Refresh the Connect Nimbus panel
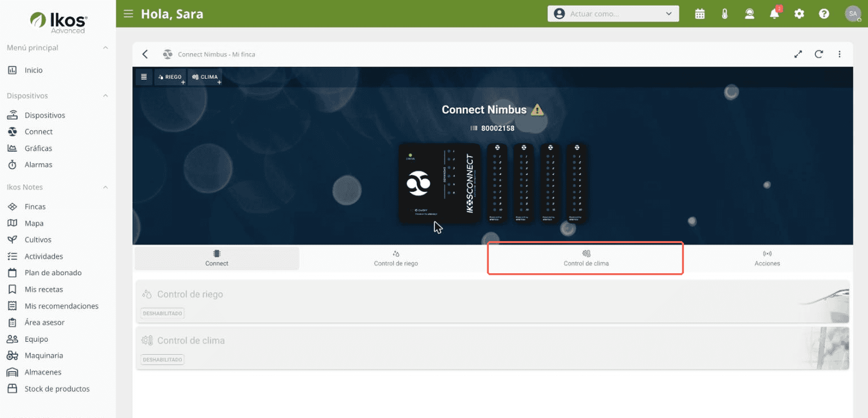Screen dimensions: 868x418 click(x=819, y=54)
